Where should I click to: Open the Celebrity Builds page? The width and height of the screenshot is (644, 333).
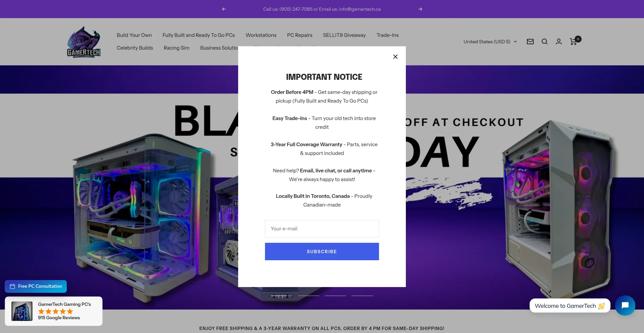pyautogui.click(x=135, y=48)
